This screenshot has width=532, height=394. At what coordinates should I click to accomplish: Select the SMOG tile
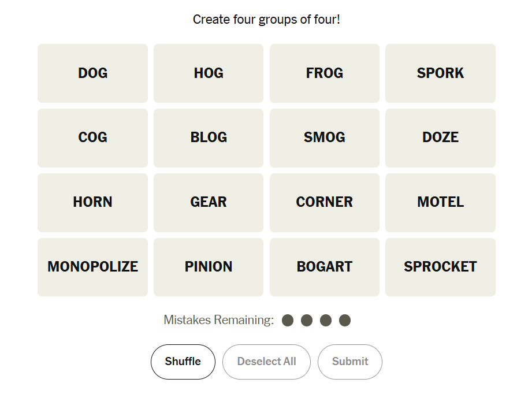tap(325, 137)
